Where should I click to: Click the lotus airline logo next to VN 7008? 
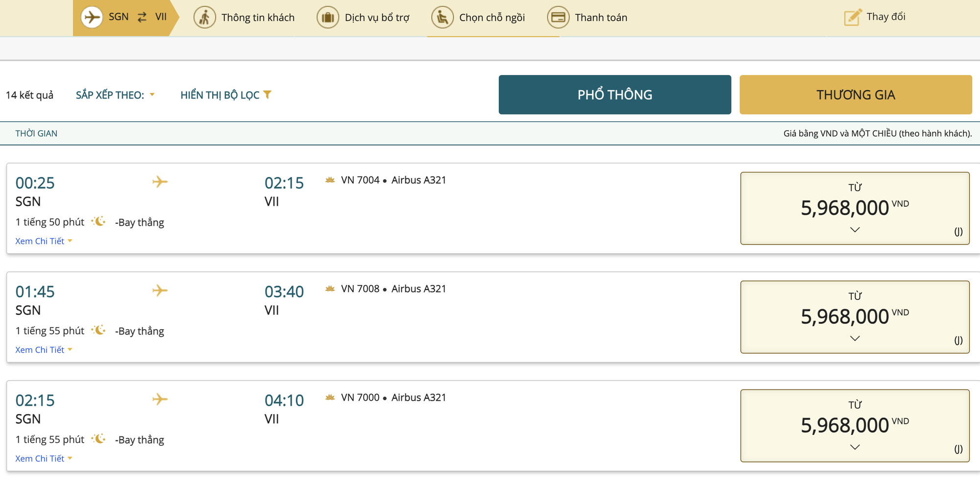coord(330,289)
